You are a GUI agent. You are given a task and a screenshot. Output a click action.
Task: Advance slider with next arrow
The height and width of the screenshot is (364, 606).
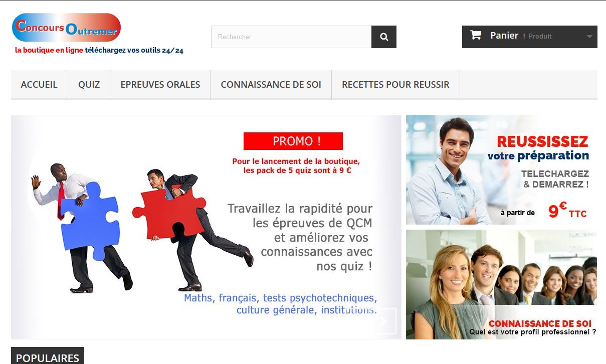click(x=383, y=321)
